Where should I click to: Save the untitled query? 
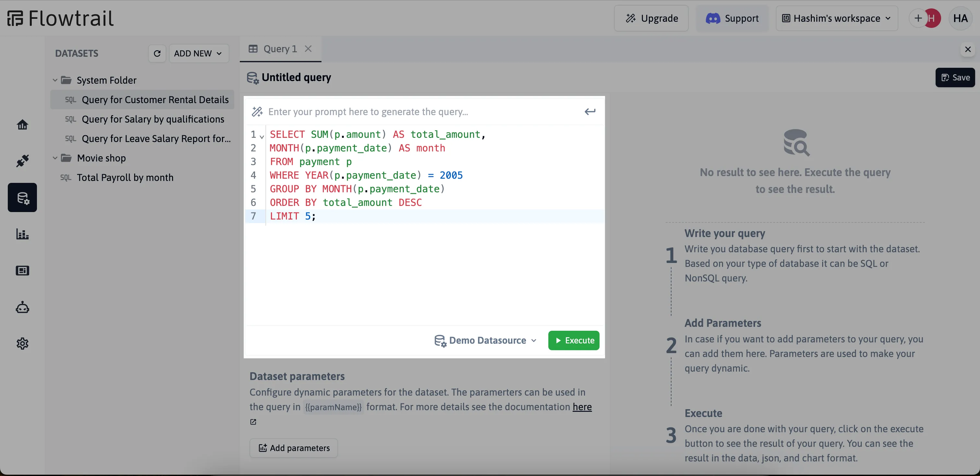[955, 77]
